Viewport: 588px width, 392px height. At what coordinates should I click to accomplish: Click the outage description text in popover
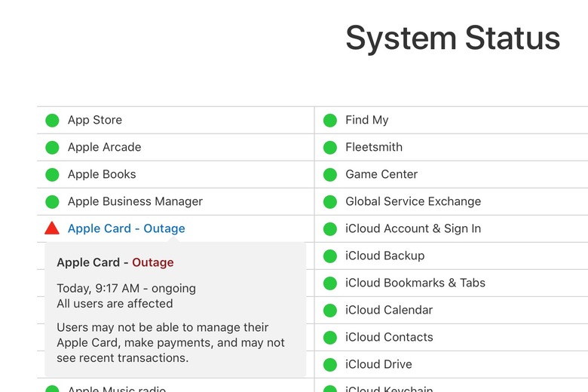(x=170, y=342)
